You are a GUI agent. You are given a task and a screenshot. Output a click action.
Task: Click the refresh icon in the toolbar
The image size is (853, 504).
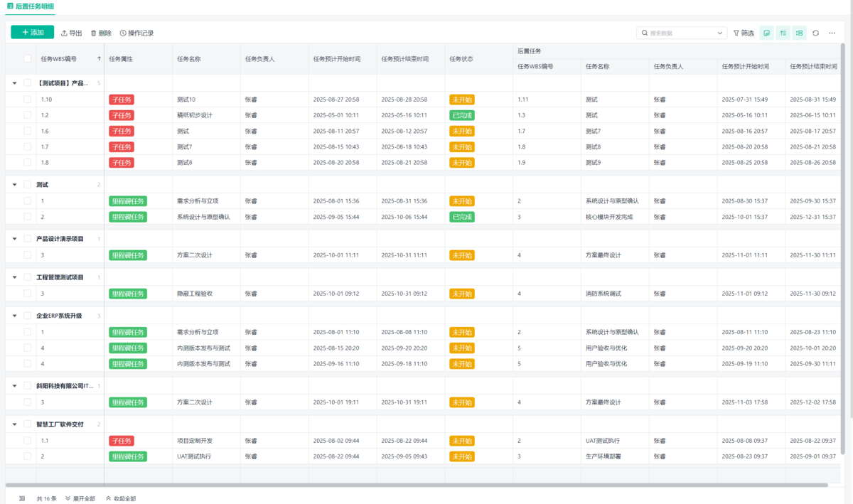click(x=815, y=33)
